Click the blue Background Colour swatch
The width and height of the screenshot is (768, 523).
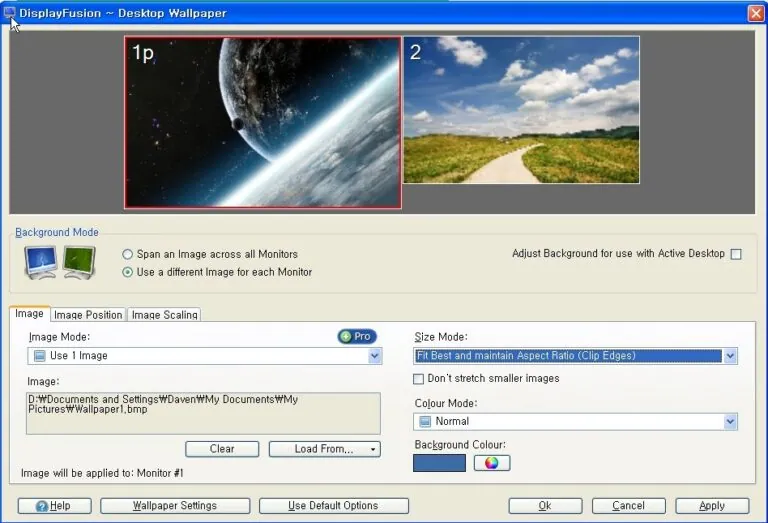pos(439,463)
